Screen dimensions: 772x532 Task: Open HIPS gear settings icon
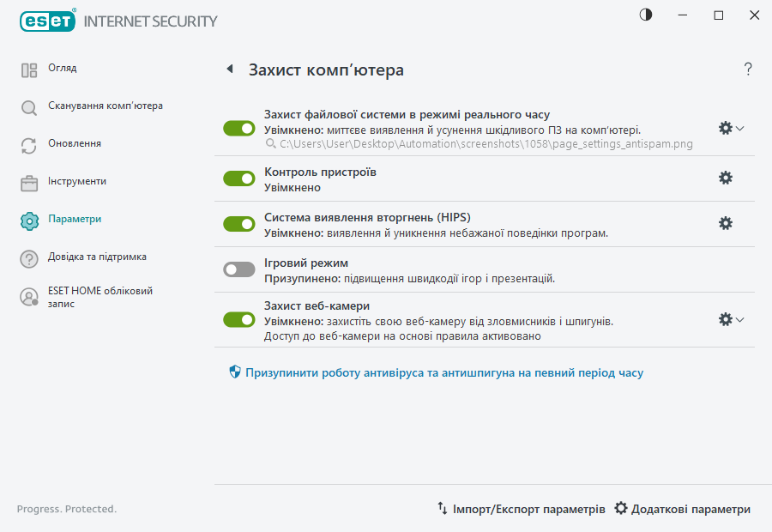point(726,223)
